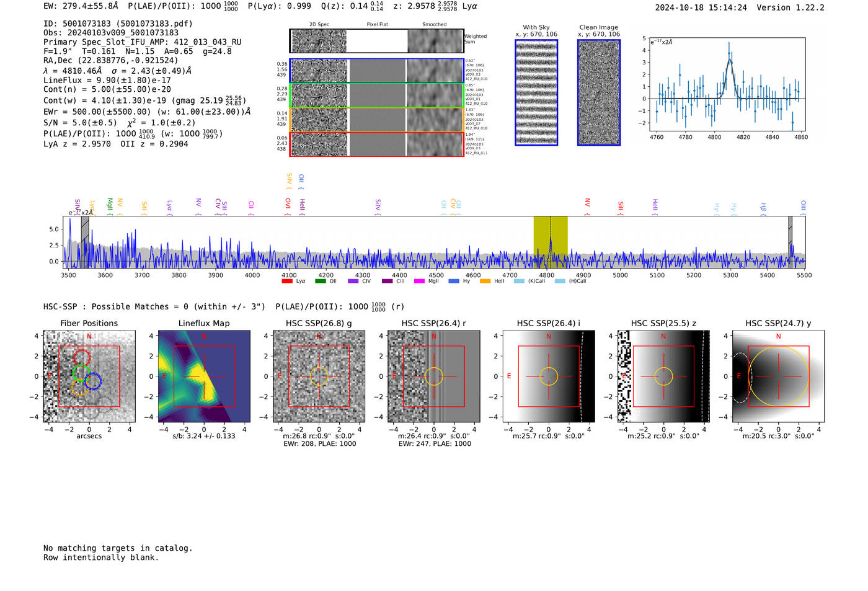
Task: Click the orange HeII legend swatch
Action: tap(485, 282)
